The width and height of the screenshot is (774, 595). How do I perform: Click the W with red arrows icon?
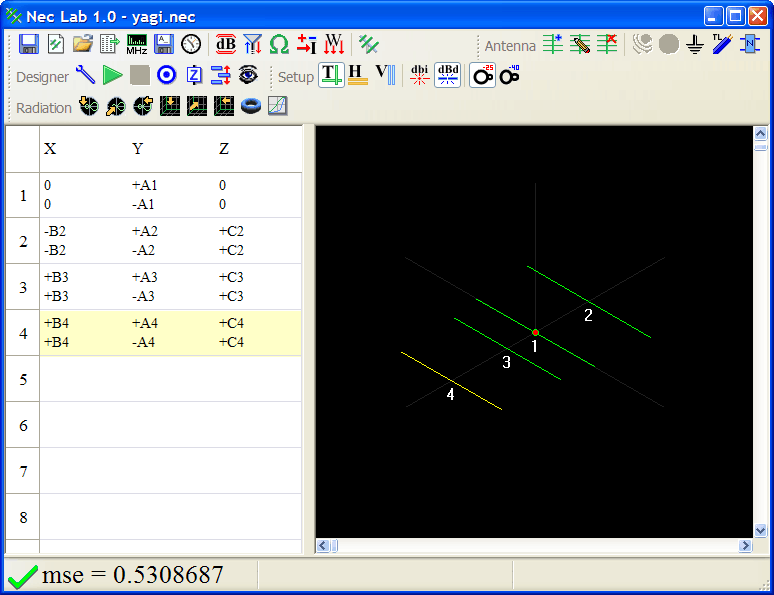334,44
